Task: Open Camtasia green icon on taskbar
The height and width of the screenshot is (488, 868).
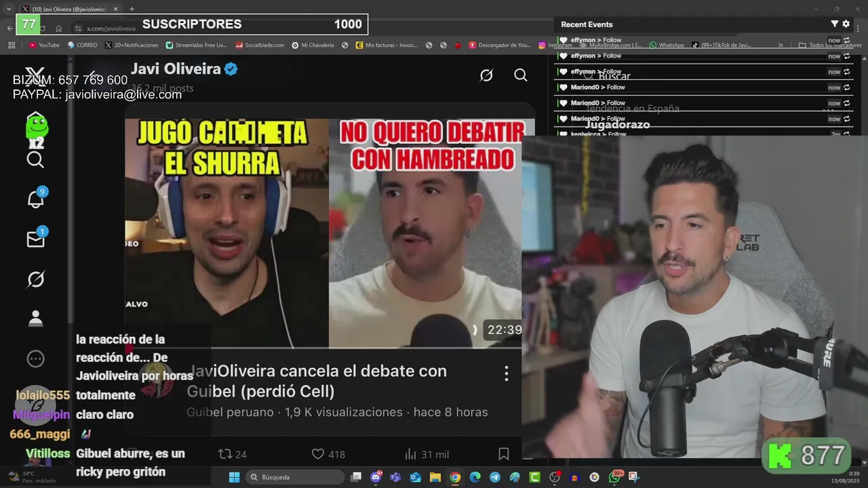Action: pyautogui.click(x=534, y=477)
